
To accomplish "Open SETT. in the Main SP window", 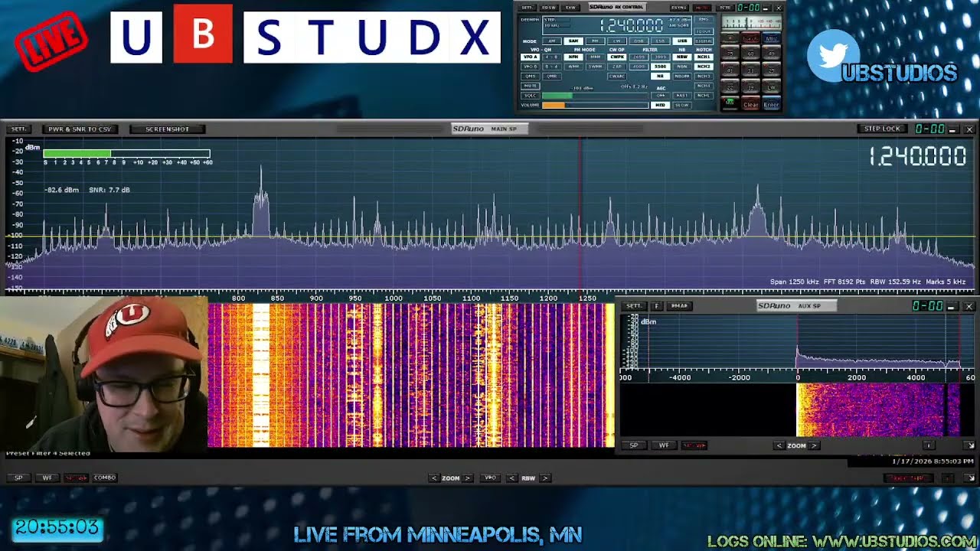I will [19, 129].
